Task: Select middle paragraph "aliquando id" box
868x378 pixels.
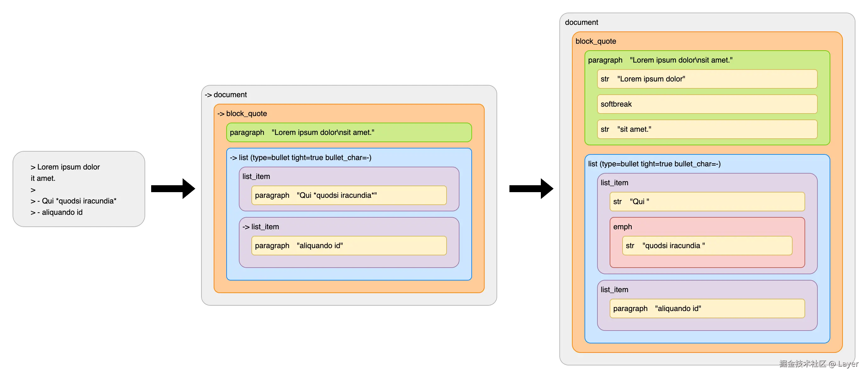Action: (349, 246)
